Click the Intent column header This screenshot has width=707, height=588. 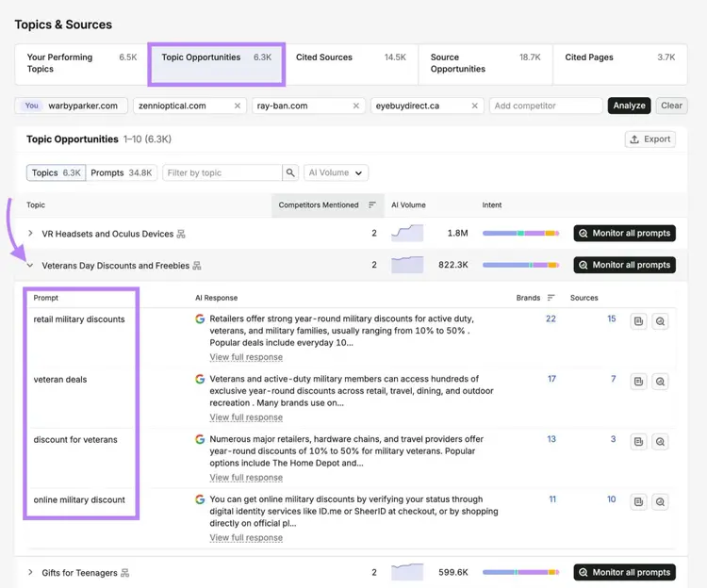click(492, 205)
